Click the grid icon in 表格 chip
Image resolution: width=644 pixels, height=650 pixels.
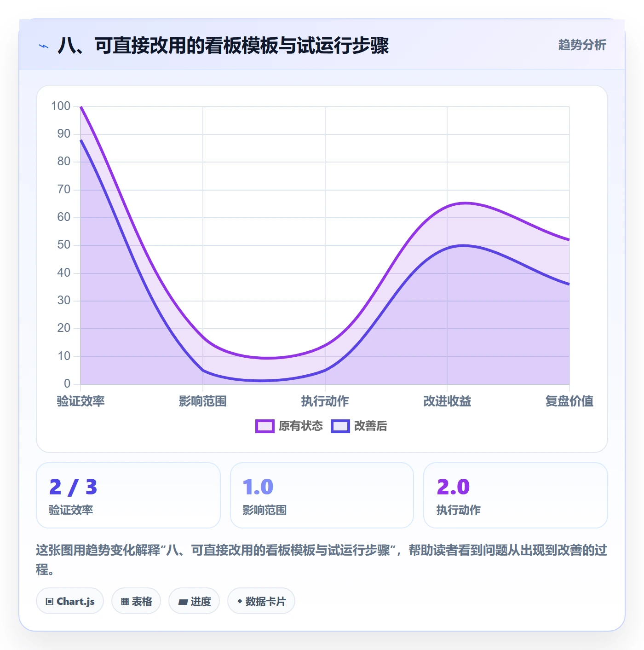[125, 602]
